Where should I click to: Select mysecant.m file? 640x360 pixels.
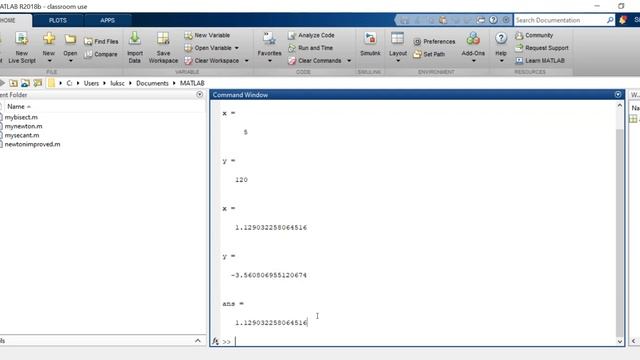[x=22, y=135]
